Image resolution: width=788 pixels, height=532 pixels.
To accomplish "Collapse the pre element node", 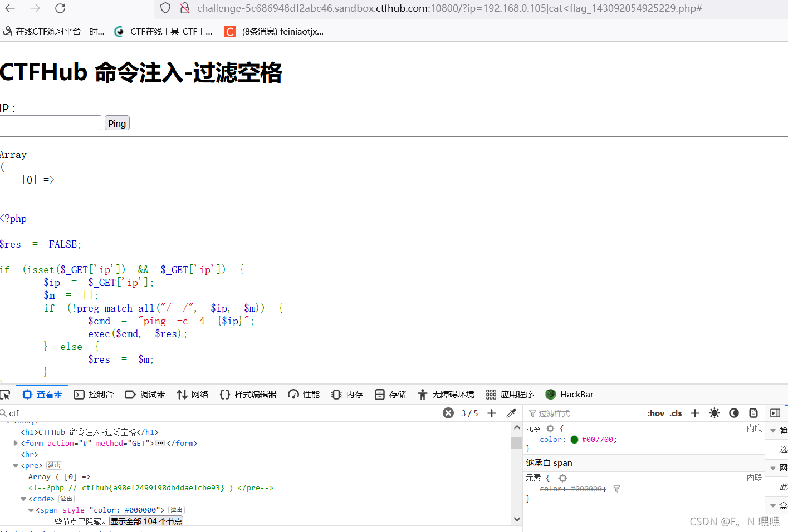I will [15, 465].
